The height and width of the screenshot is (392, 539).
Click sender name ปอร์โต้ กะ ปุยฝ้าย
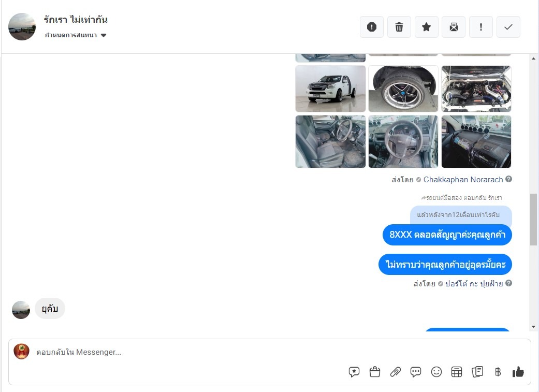point(474,284)
